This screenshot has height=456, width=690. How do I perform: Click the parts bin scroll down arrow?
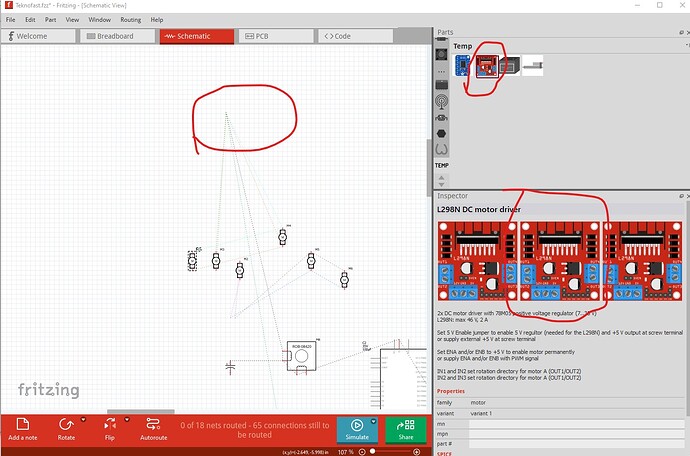[x=441, y=184]
